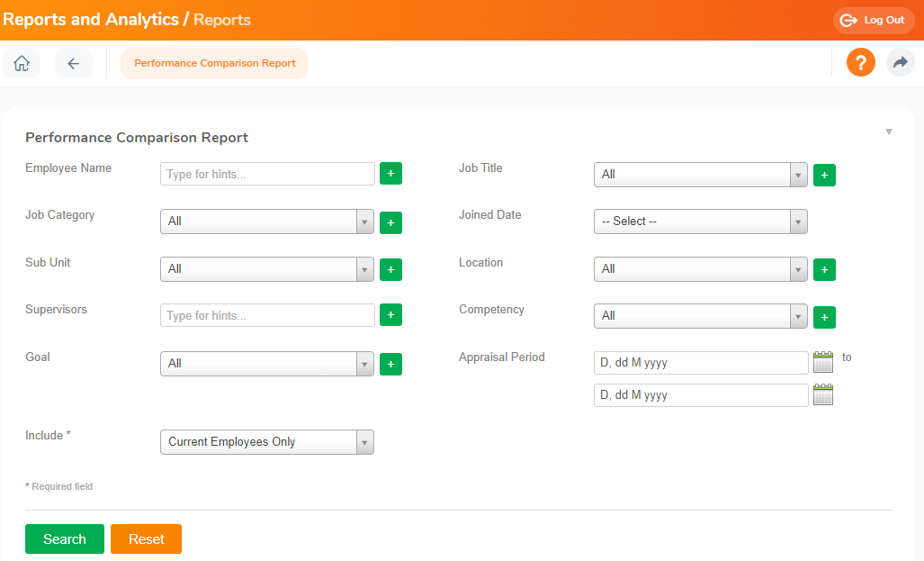This screenshot has width=924, height=561.
Task: Open the Job Category dropdown
Action: tap(267, 222)
